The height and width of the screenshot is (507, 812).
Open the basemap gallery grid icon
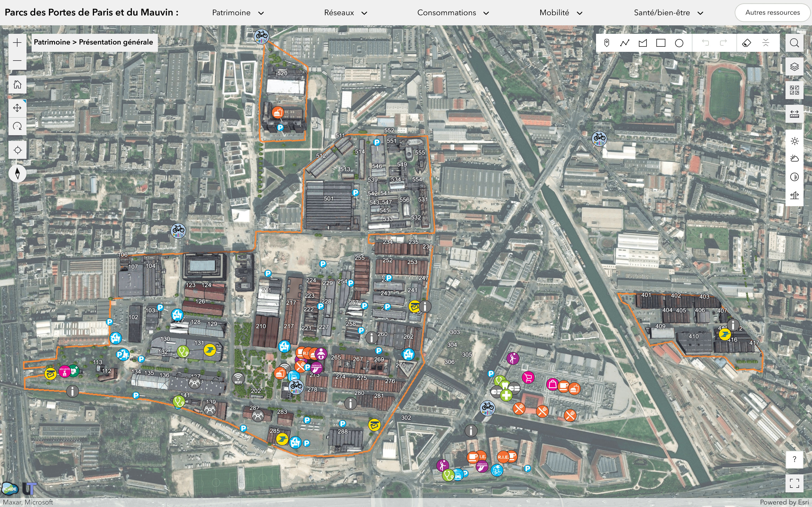[794, 90]
